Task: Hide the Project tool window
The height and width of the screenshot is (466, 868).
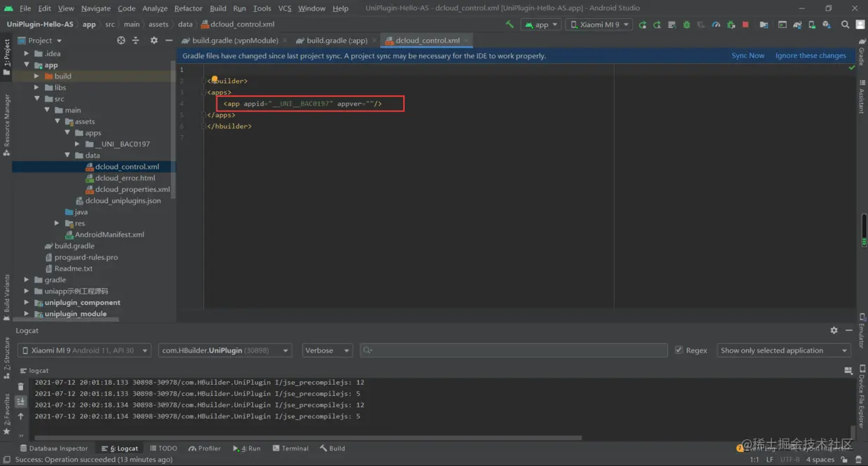Action: [169, 41]
